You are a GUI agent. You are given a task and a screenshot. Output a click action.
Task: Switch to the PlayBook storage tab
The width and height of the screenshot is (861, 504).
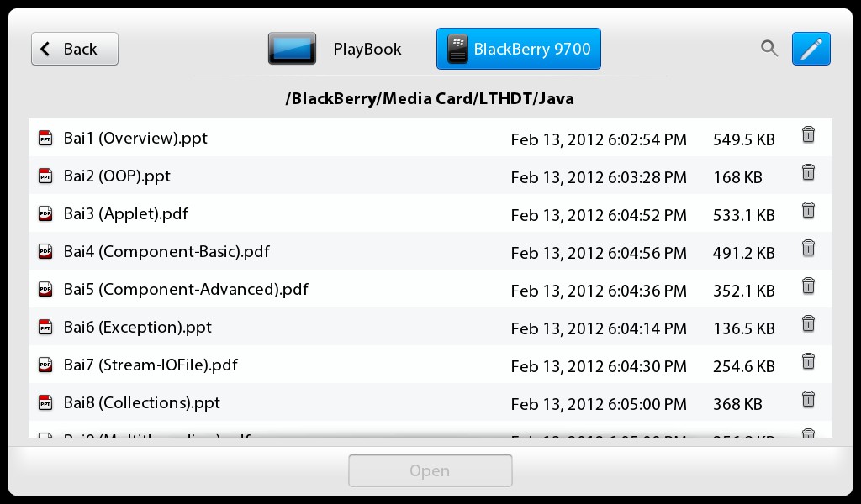click(335, 49)
